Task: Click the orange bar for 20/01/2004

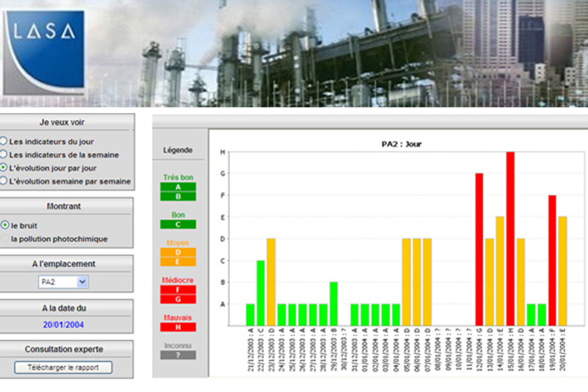Action: [563, 270]
